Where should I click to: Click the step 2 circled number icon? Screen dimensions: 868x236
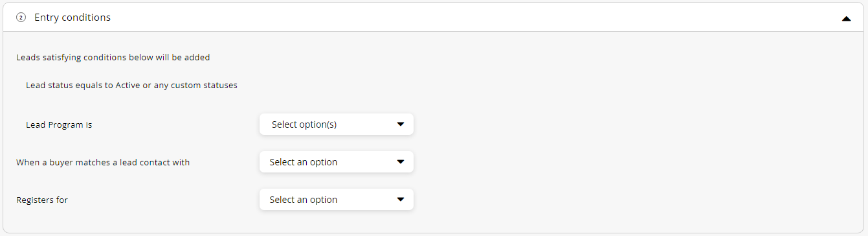pyautogui.click(x=21, y=18)
